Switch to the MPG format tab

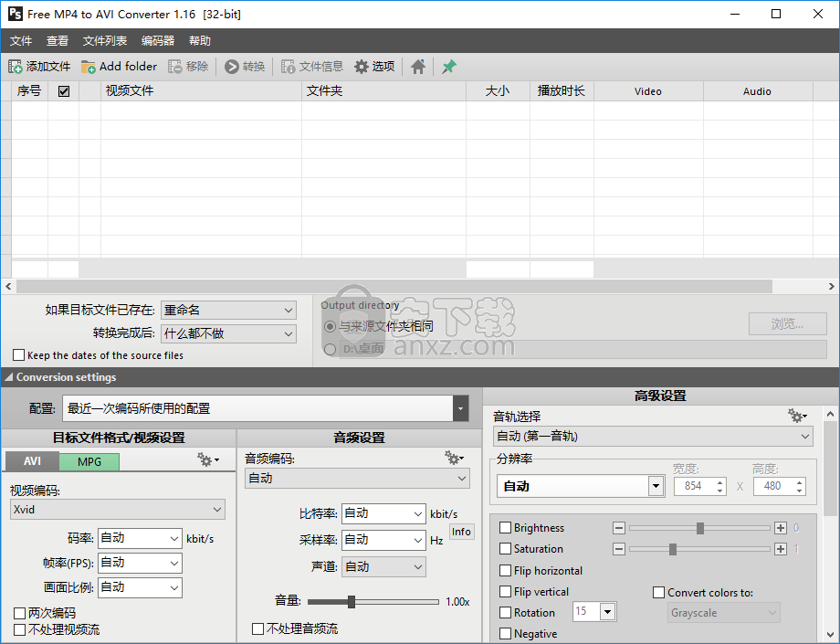89,462
